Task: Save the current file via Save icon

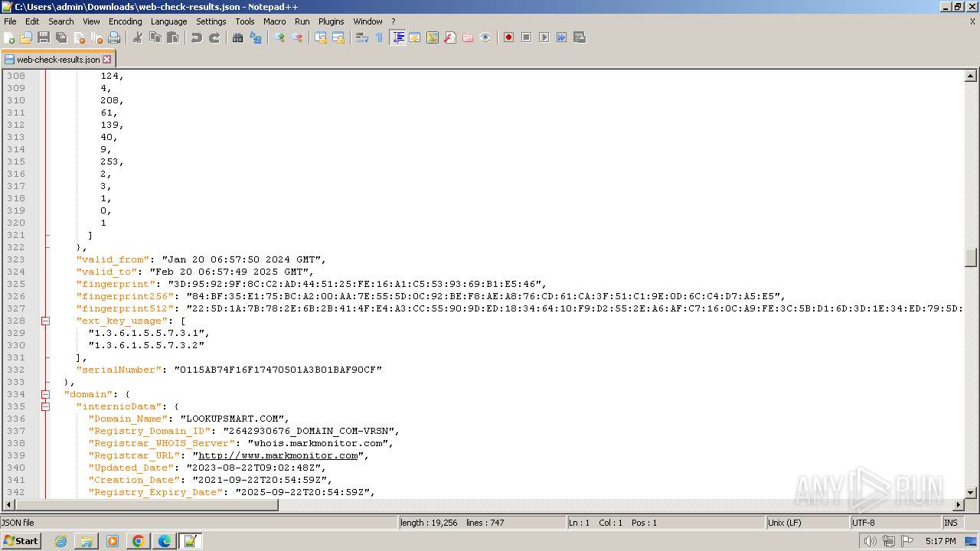Action: point(44,37)
